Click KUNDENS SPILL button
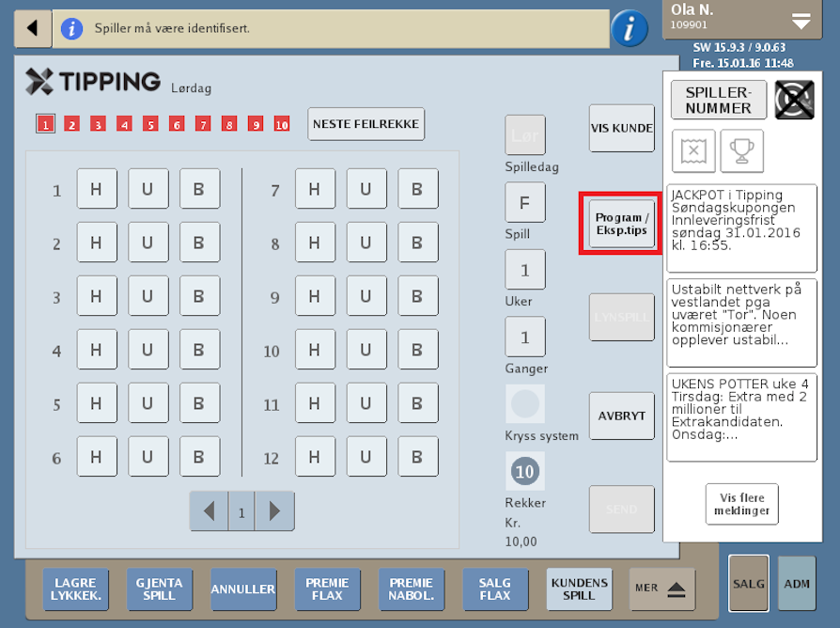The height and width of the screenshot is (628, 840). click(x=579, y=589)
